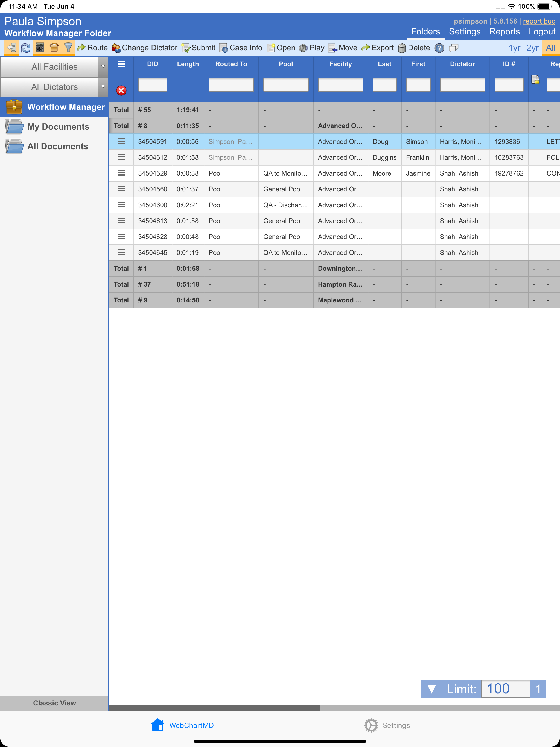This screenshot has width=560, height=747.
Task: Select the Harris, Moni… cell in row 34504612
Action: pyautogui.click(x=462, y=157)
